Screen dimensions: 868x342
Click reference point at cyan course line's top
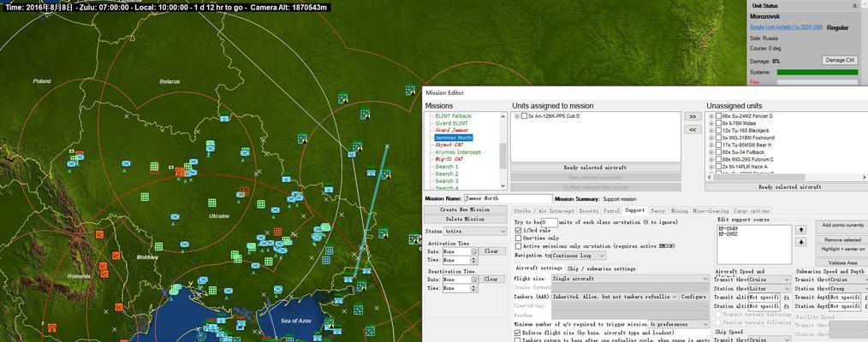coord(387,146)
